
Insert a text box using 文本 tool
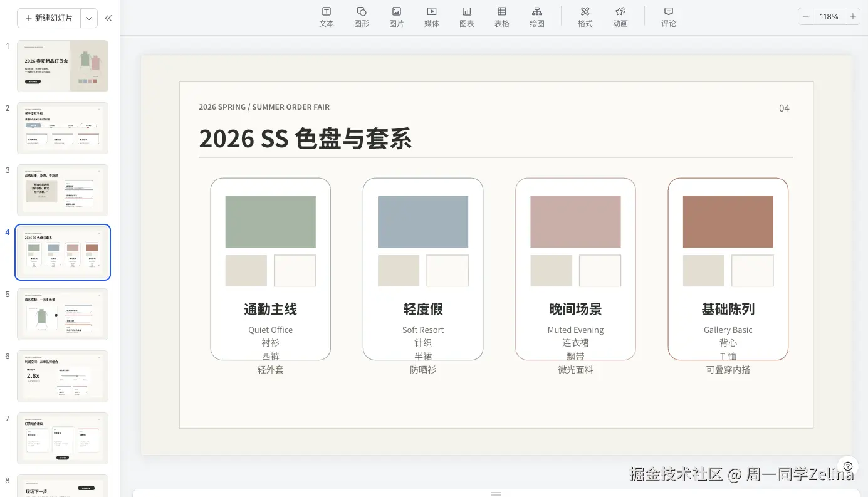point(327,17)
